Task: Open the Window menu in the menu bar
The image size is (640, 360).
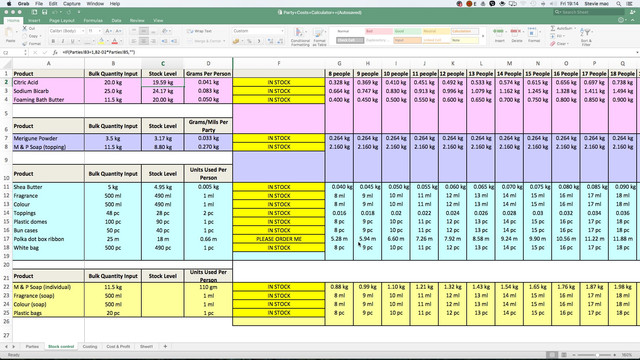Action: point(95,4)
